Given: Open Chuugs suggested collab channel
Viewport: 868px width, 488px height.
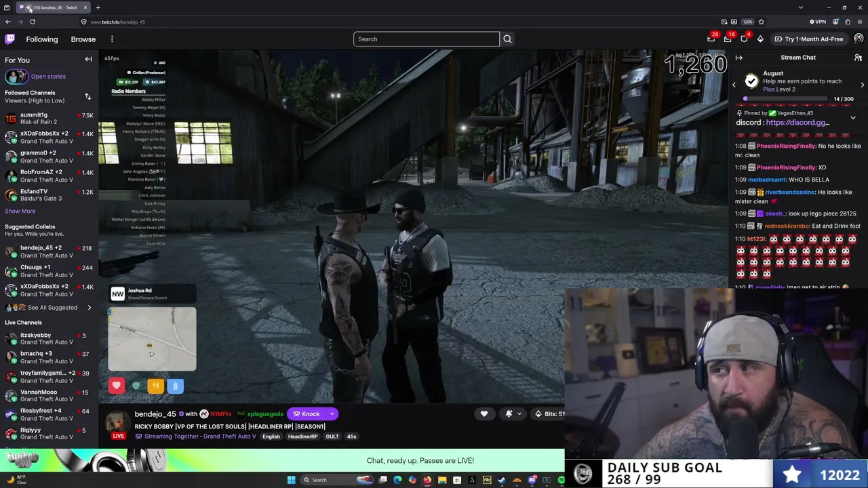Looking at the screenshot, I should click(x=49, y=271).
